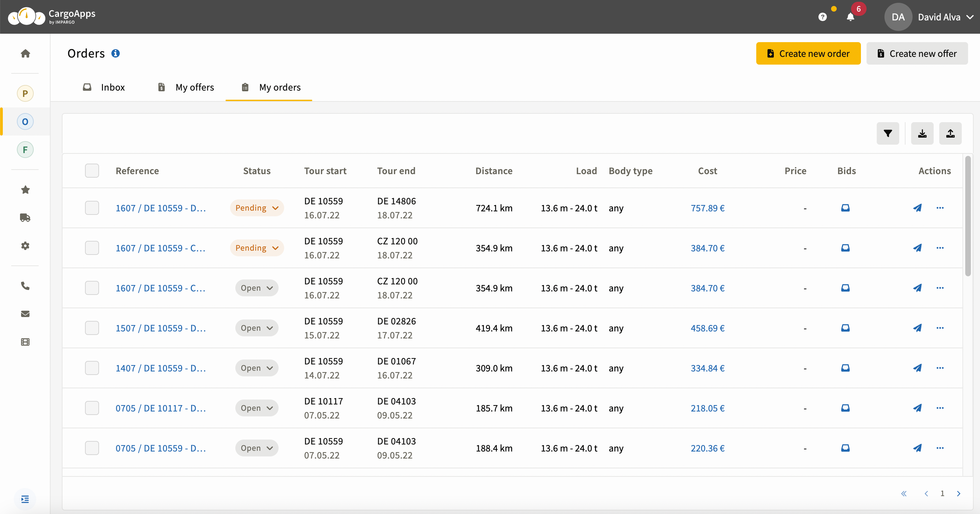Image resolution: width=980 pixels, height=514 pixels.
Task: Toggle the select-all checkbox in table header
Action: pos(92,171)
